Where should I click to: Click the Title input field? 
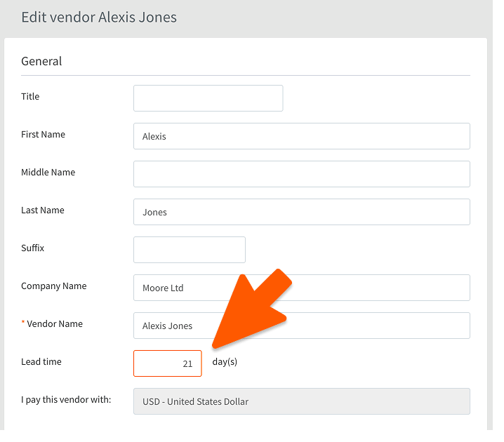(208, 98)
